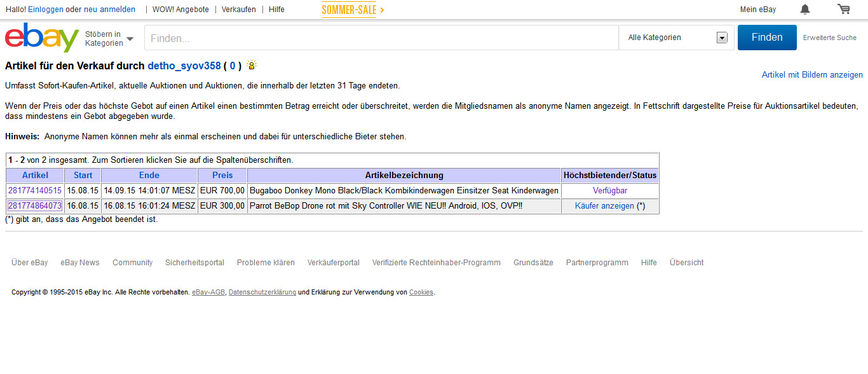Click the seller feedback score 0
This screenshot has width=868, height=374.
[x=233, y=66]
